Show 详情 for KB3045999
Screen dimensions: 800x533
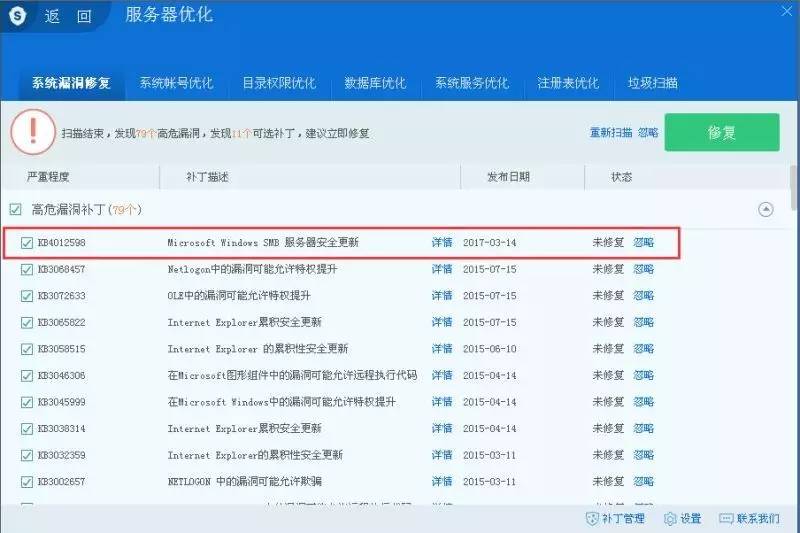pyautogui.click(x=442, y=401)
